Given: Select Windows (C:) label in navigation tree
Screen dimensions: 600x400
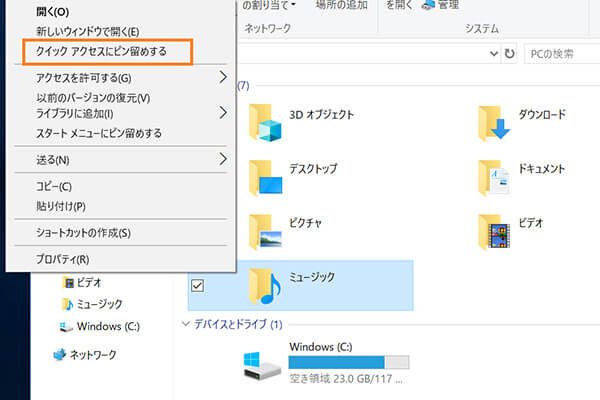Looking at the screenshot, I should tap(108, 327).
